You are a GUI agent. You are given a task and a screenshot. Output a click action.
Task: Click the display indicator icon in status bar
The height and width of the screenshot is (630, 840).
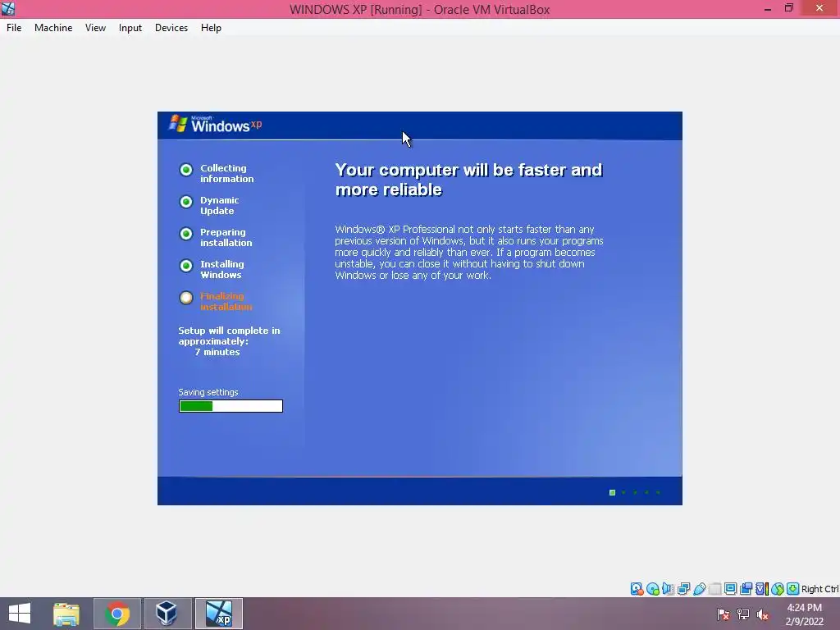730,589
